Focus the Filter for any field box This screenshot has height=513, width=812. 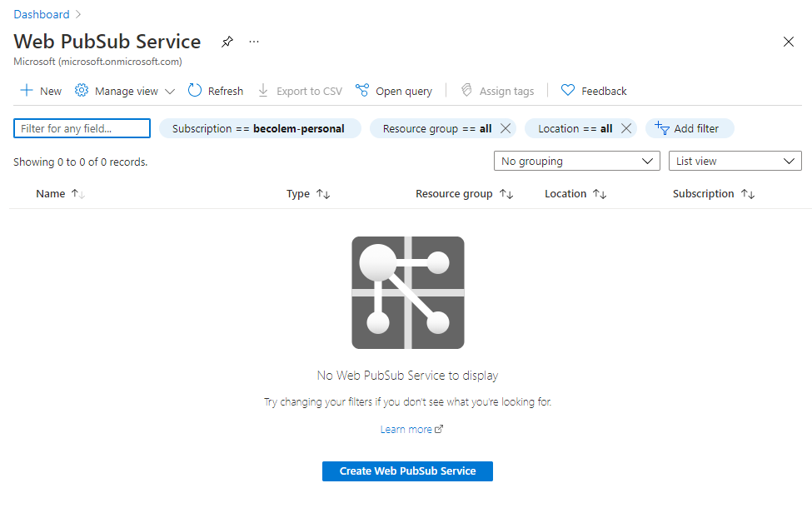(82, 128)
